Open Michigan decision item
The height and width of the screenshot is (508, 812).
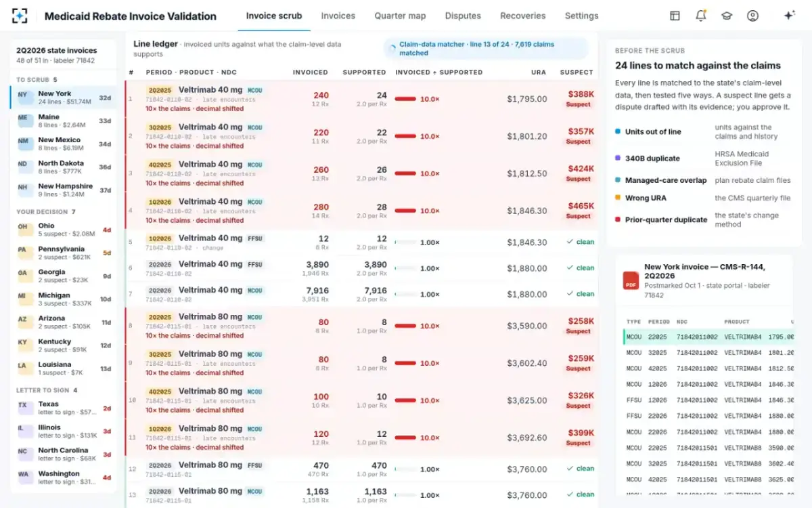(64, 299)
